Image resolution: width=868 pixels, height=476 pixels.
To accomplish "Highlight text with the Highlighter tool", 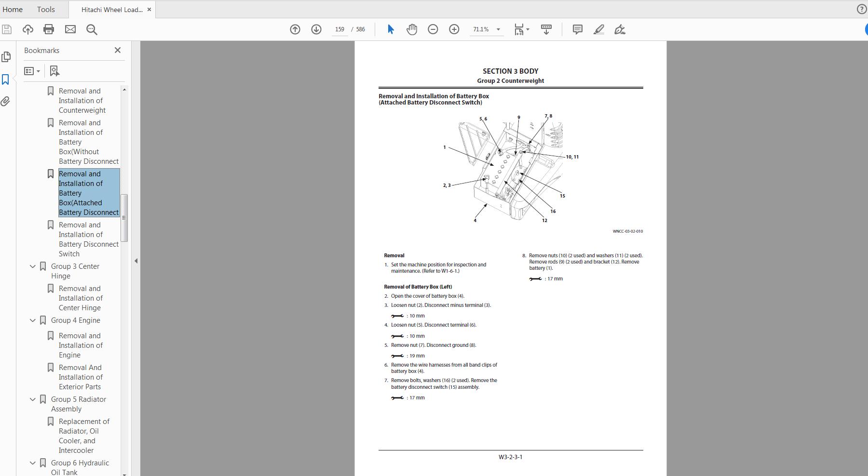I will click(598, 29).
